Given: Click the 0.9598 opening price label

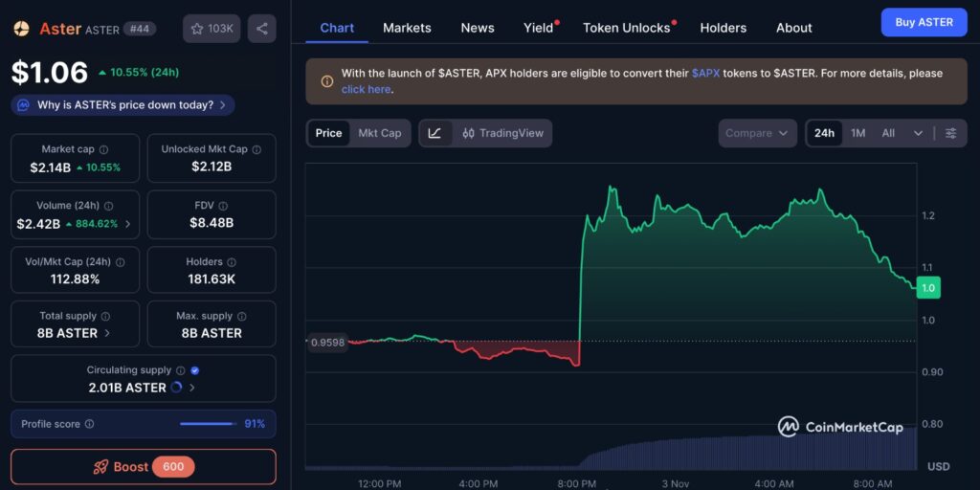Looking at the screenshot, I should click(x=327, y=342).
